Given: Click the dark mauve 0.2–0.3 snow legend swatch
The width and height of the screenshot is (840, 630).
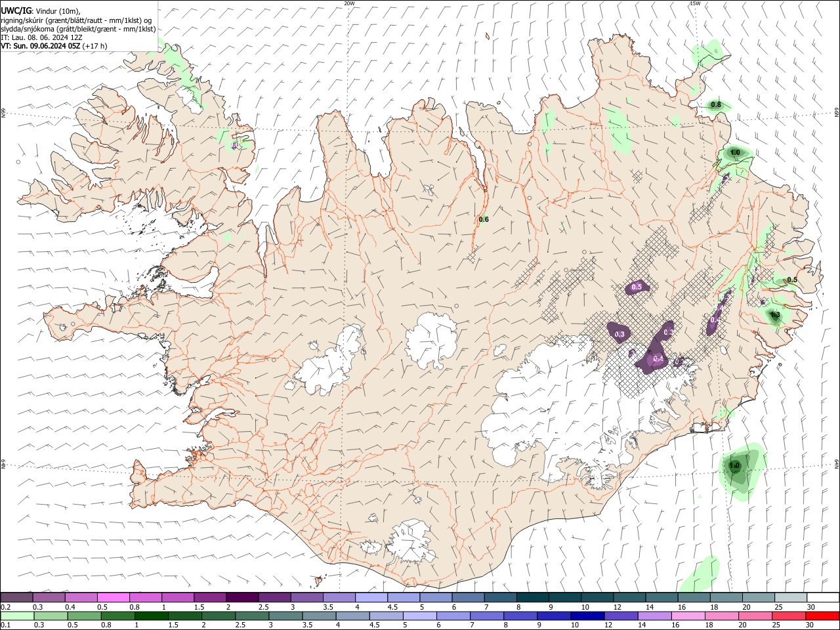Looking at the screenshot, I should [x=17, y=597].
